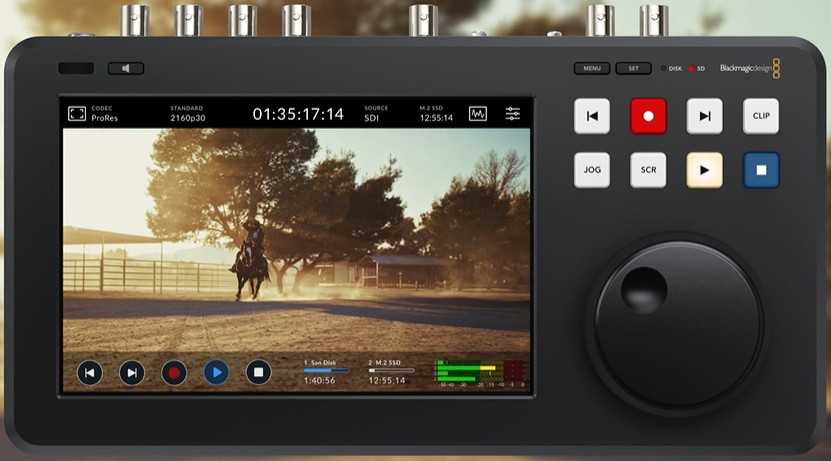Click the San Disk storage progress bar
Screen dimensions: 831x461
coord(326,370)
